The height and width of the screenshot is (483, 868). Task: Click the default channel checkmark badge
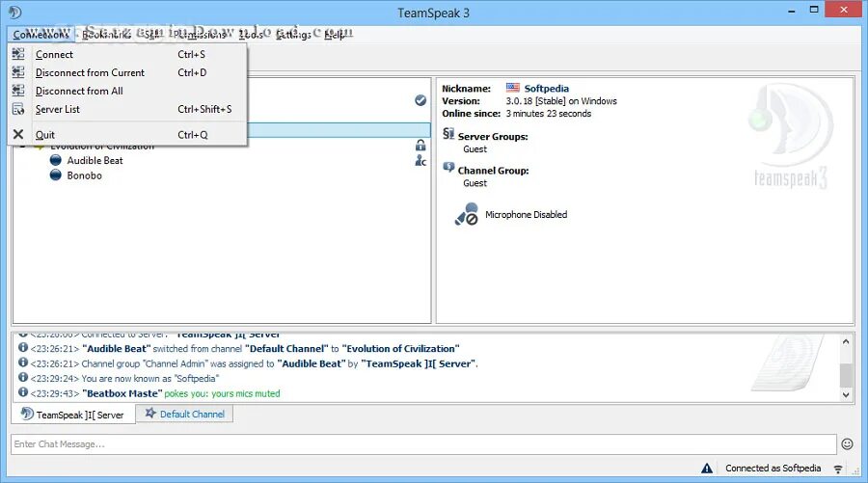click(x=420, y=100)
